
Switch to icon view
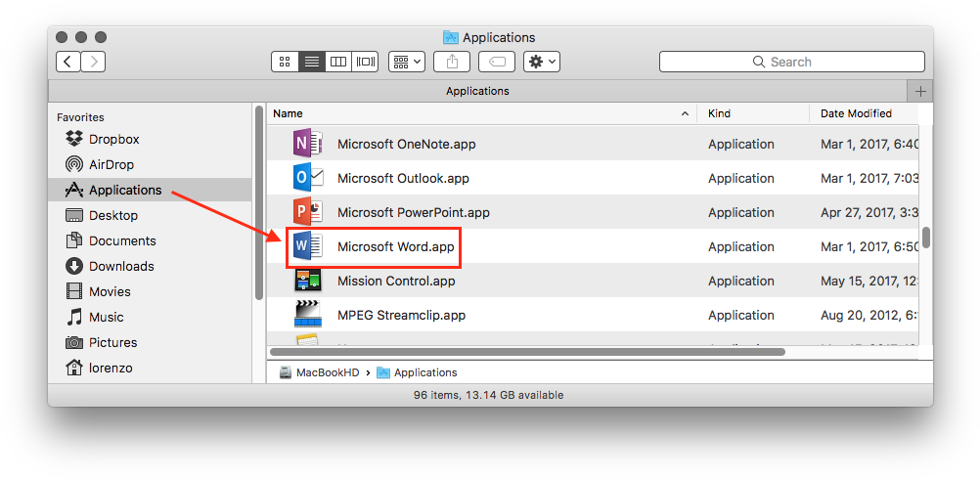tap(285, 62)
